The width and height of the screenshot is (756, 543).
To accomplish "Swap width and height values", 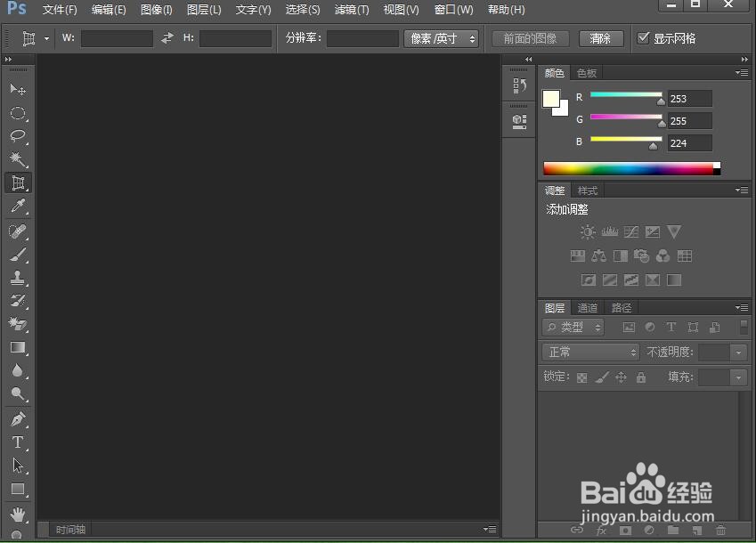I will point(167,38).
